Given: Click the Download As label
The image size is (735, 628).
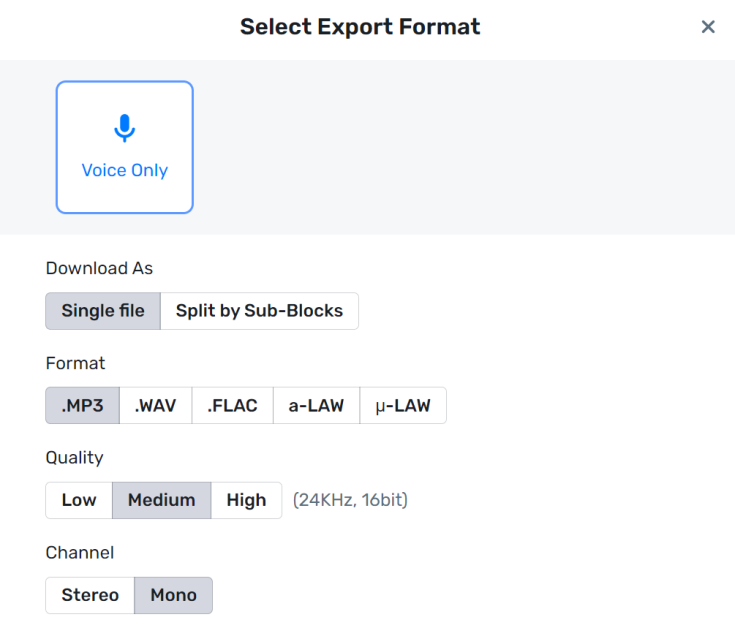Looking at the screenshot, I should pos(99,268).
